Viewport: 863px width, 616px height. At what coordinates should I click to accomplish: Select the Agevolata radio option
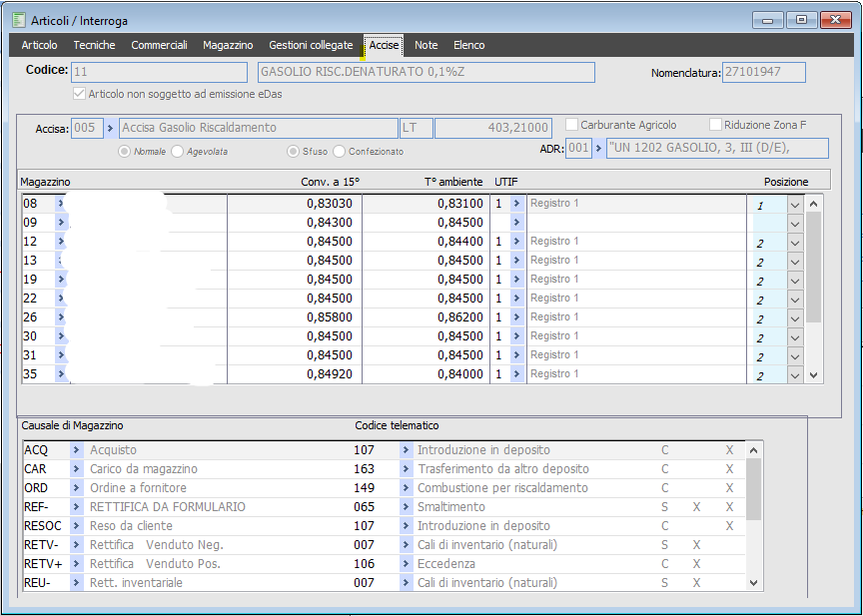click(x=178, y=151)
